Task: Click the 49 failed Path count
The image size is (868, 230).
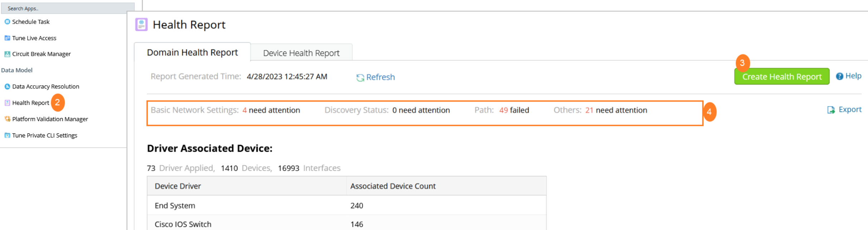Action: (504, 110)
